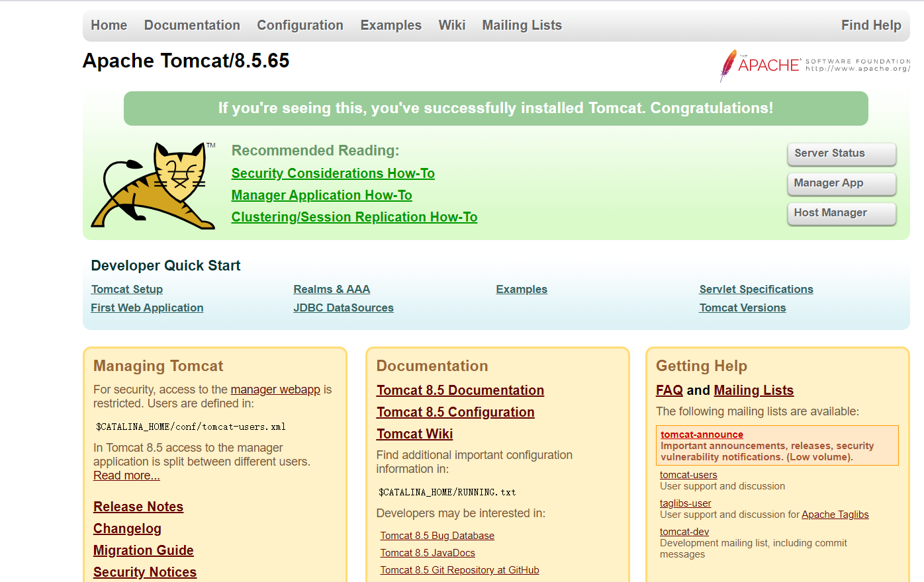Click Find Help in the navigation bar
The height and width of the screenshot is (582, 924).
pyautogui.click(x=871, y=25)
